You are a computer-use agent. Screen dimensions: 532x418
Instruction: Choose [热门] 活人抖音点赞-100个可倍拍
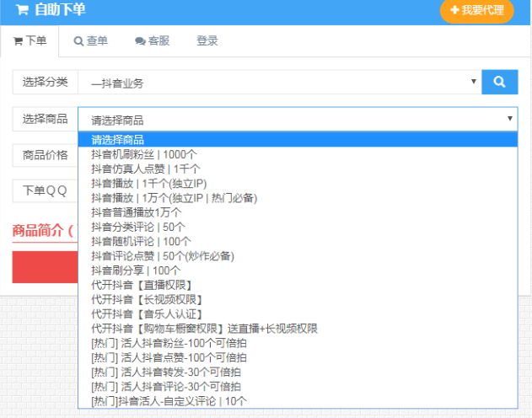(298, 357)
